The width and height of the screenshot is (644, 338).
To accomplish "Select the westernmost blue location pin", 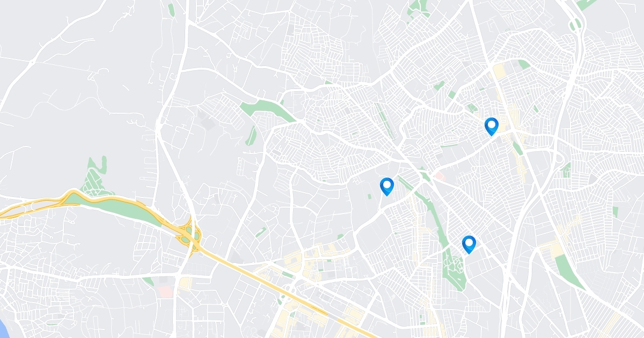I will tap(386, 186).
